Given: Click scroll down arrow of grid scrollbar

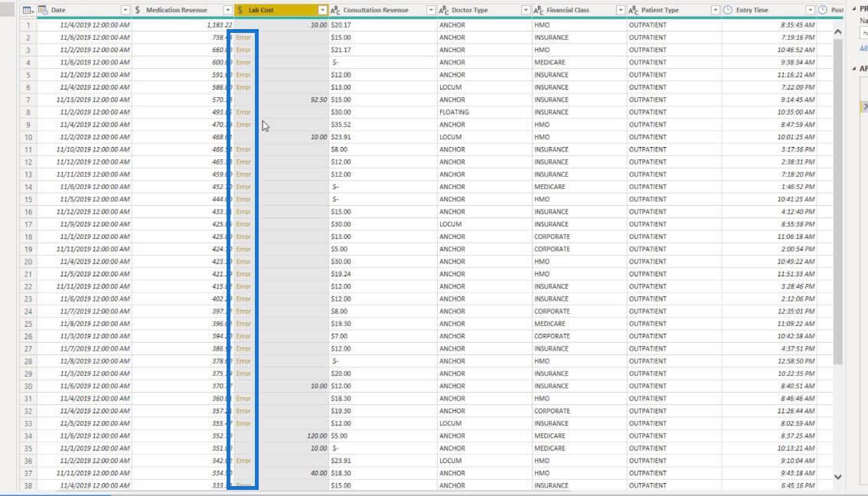Looking at the screenshot, I should (837, 476).
